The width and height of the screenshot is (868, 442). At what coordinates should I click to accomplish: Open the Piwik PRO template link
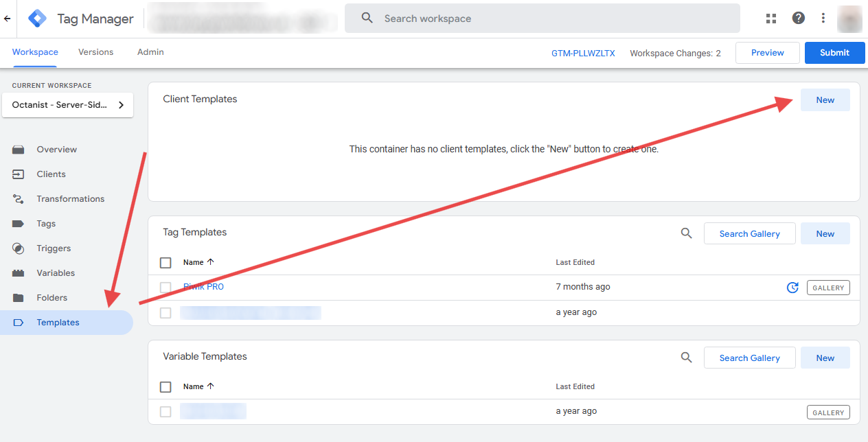coord(203,286)
